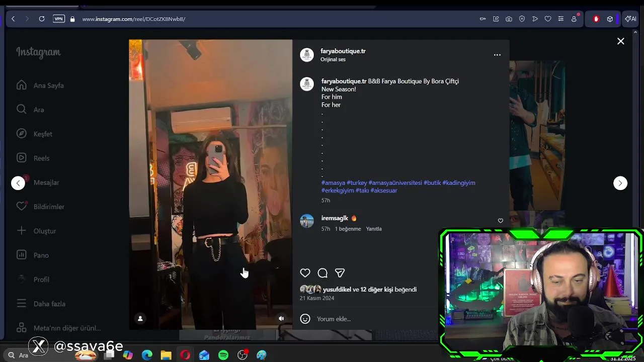644x362 pixels.
Task: Open the browser profile account icon
Action: coord(574,19)
